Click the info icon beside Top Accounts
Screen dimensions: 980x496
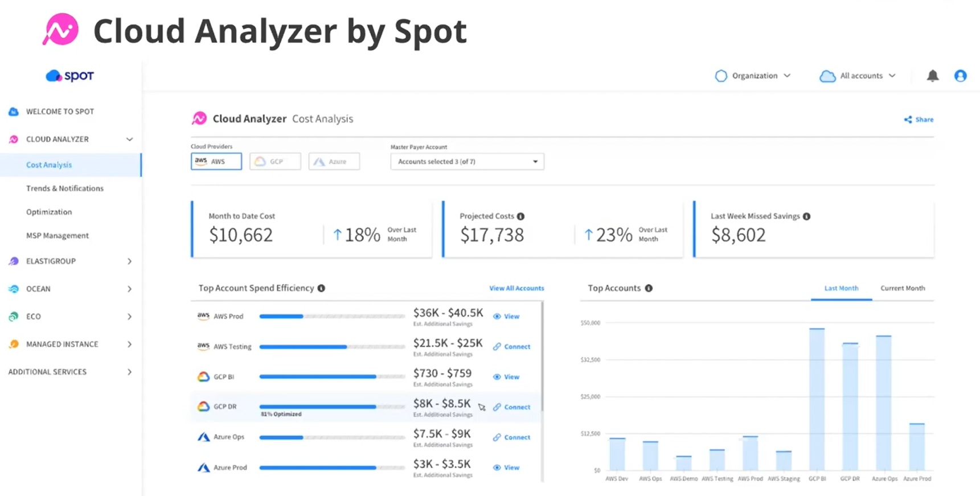[649, 288]
